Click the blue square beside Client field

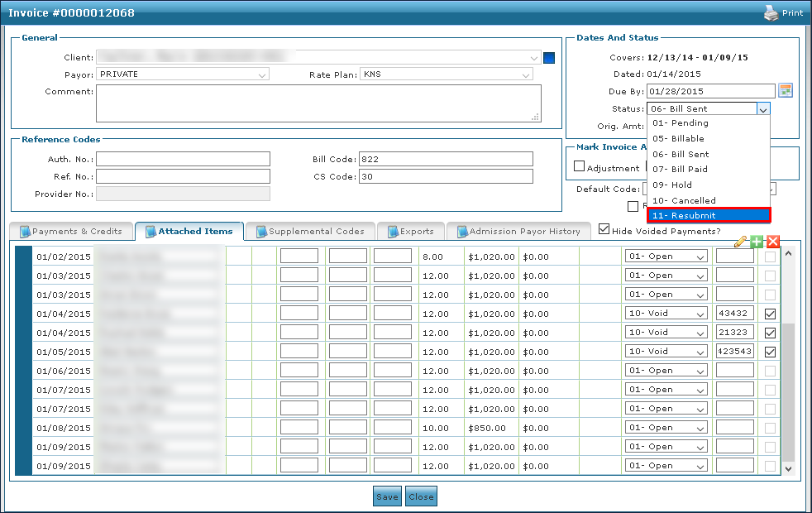tap(549, 58)
